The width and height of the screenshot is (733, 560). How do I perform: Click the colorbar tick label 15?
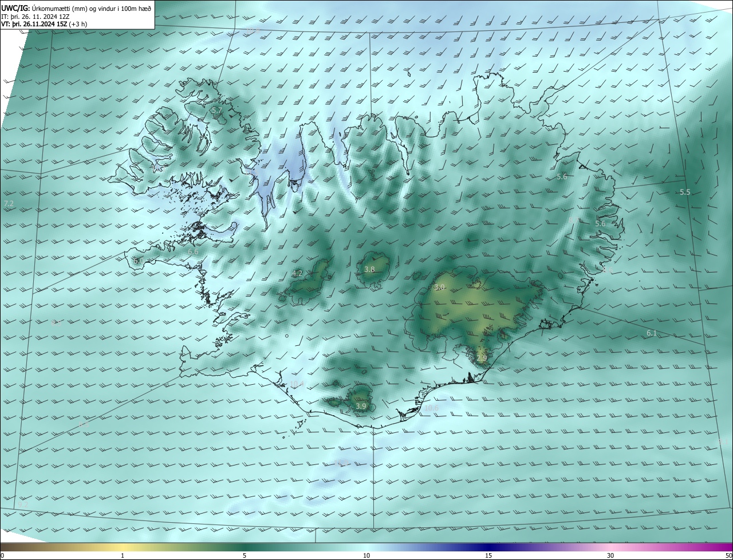click(488, 555)
